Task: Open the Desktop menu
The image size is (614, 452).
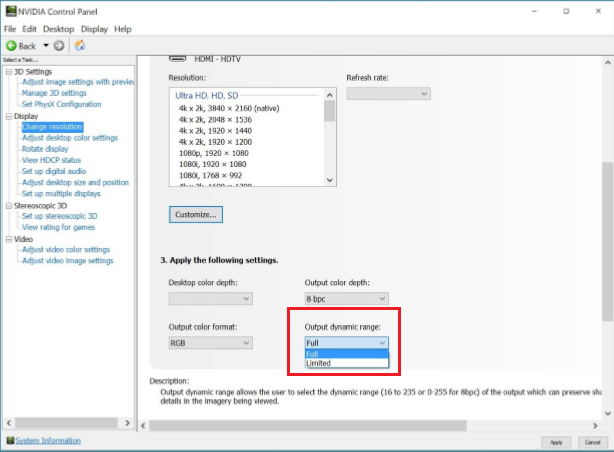Action: coord(58,29)
